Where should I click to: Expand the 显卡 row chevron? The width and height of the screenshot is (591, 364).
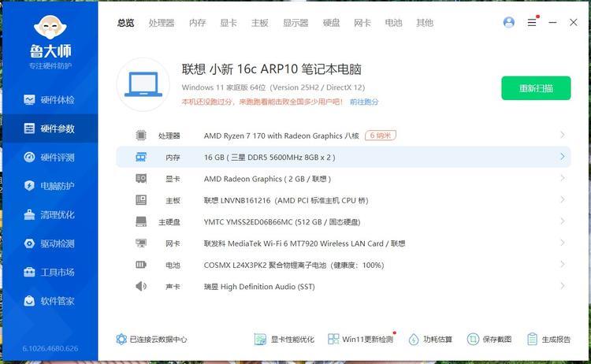point(563,178)
